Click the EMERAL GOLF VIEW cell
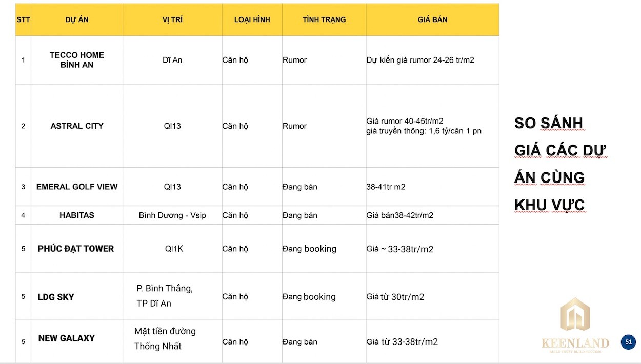The image size is (641, 364). [x=77, y=187]
